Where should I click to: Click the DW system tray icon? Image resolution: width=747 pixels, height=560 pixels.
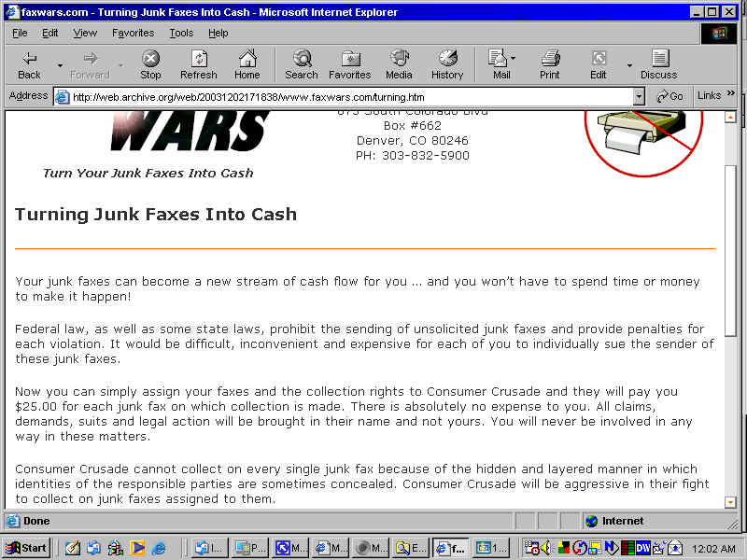click(x=642, y=548)
